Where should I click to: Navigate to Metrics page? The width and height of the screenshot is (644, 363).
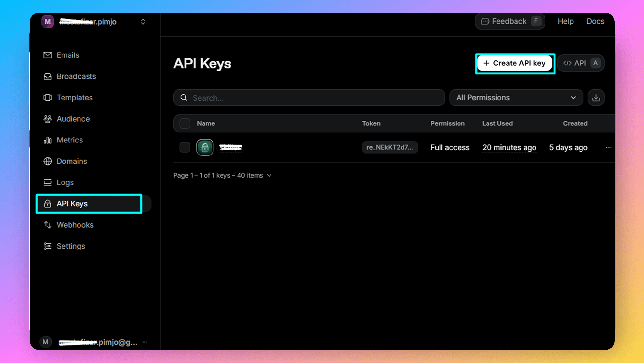coord(70,140)
